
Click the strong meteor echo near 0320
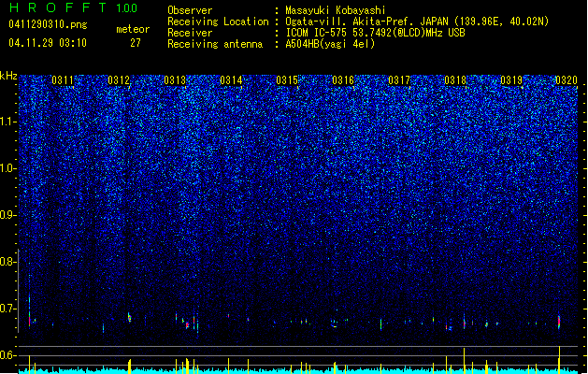(559, 321)
